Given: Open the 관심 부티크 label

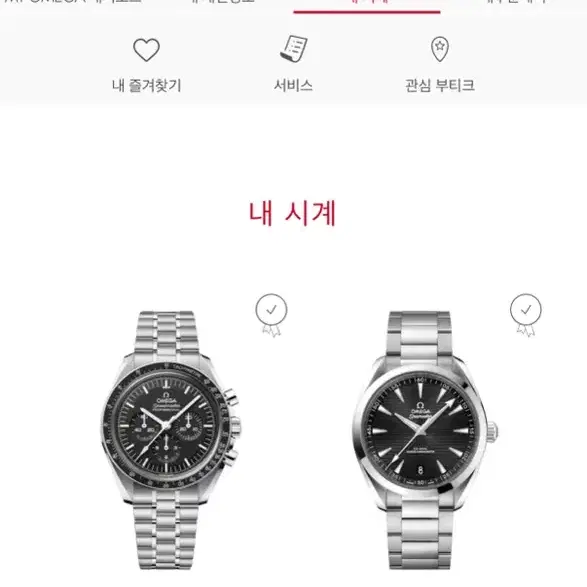Looking at the screenshot, I should (440, 85).
